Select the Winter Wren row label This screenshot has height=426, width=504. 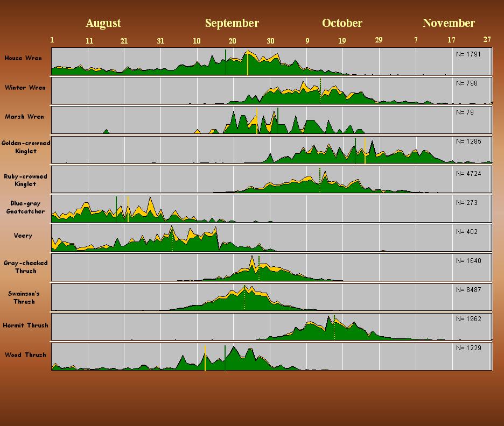[25, 88]
